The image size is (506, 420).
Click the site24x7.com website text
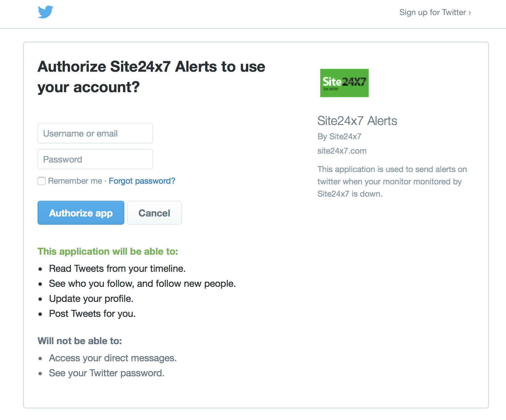coord(342,151)
